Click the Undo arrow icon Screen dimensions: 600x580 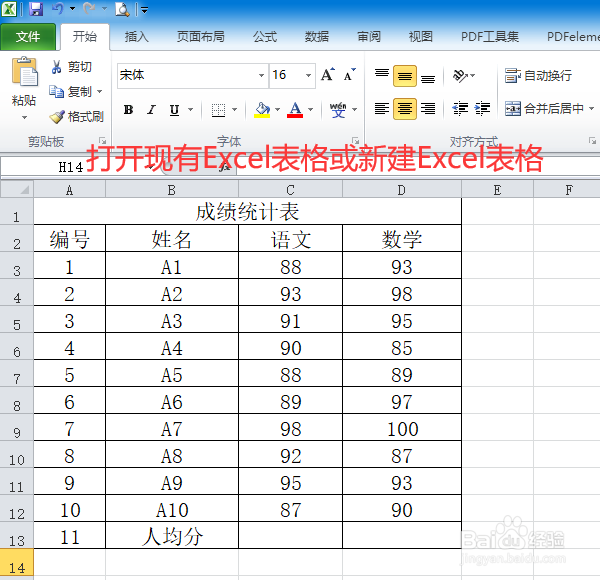[x=58, y=8]
